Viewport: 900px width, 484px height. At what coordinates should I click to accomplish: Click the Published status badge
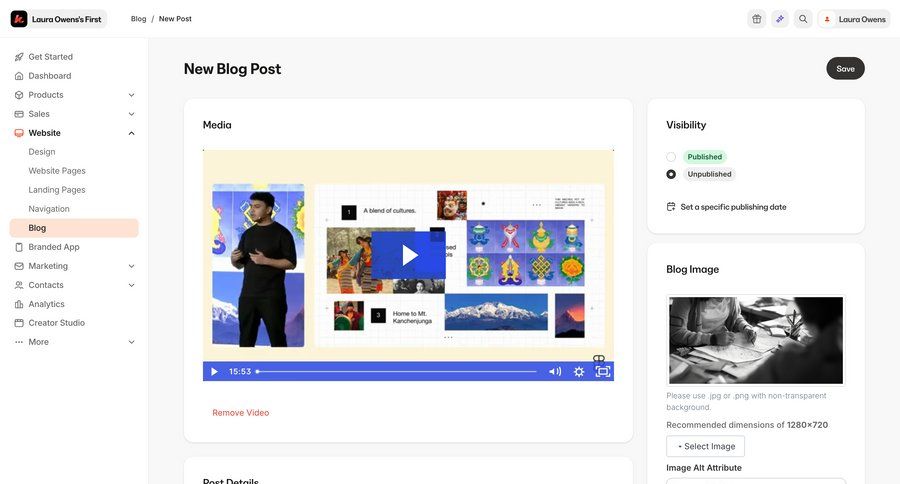click(704, 157)
